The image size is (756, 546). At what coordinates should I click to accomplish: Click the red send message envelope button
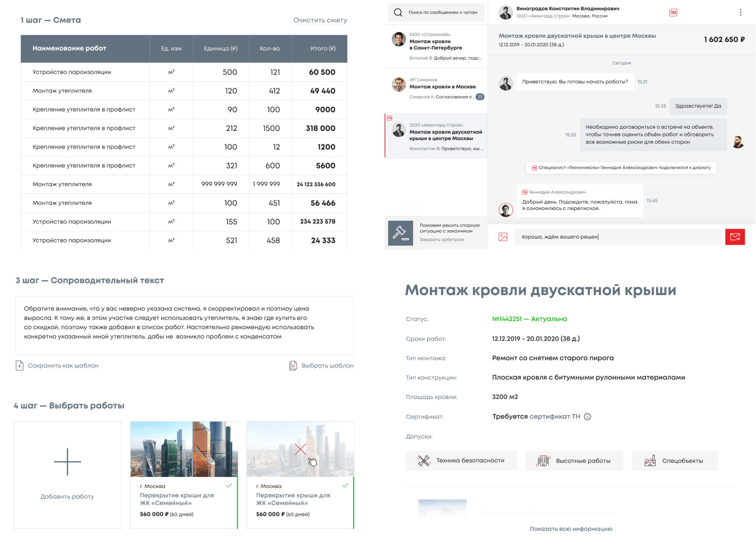tap(735, 237)
